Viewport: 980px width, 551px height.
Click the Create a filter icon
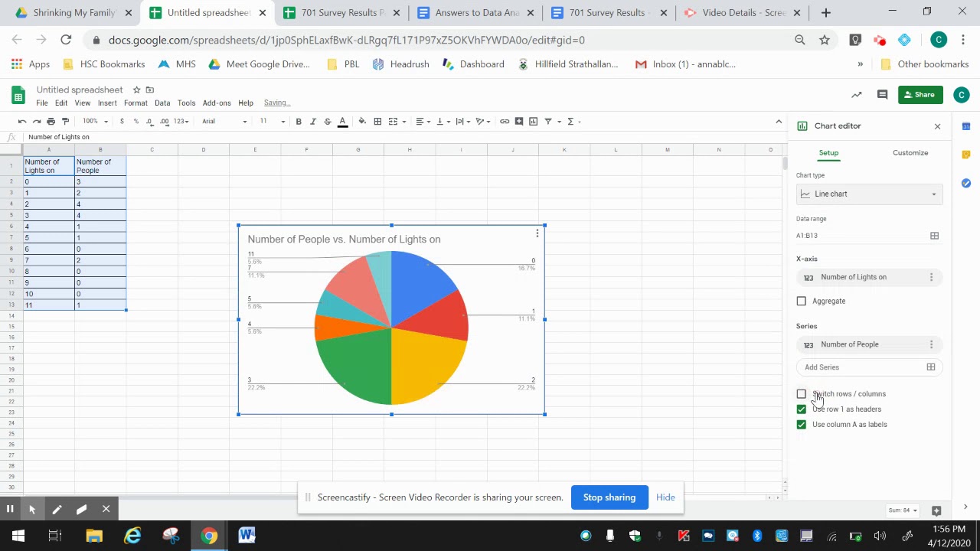click(547, 121)
